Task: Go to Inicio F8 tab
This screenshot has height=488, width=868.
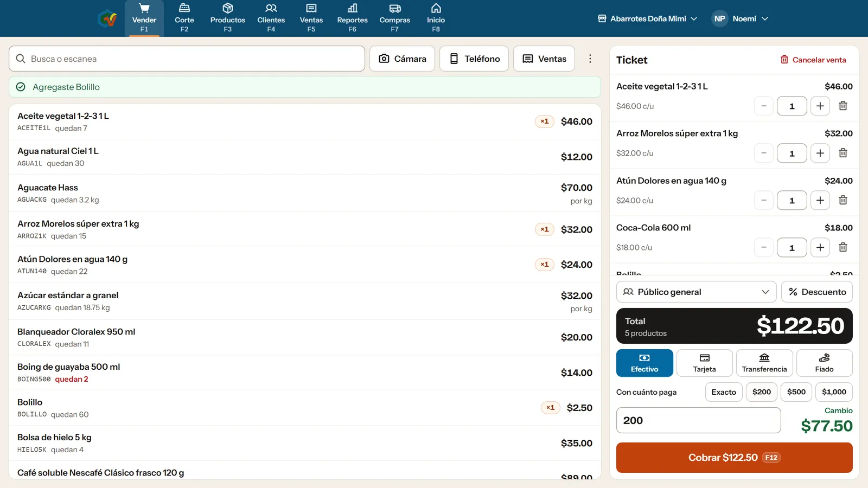Action: click(436, 18)
